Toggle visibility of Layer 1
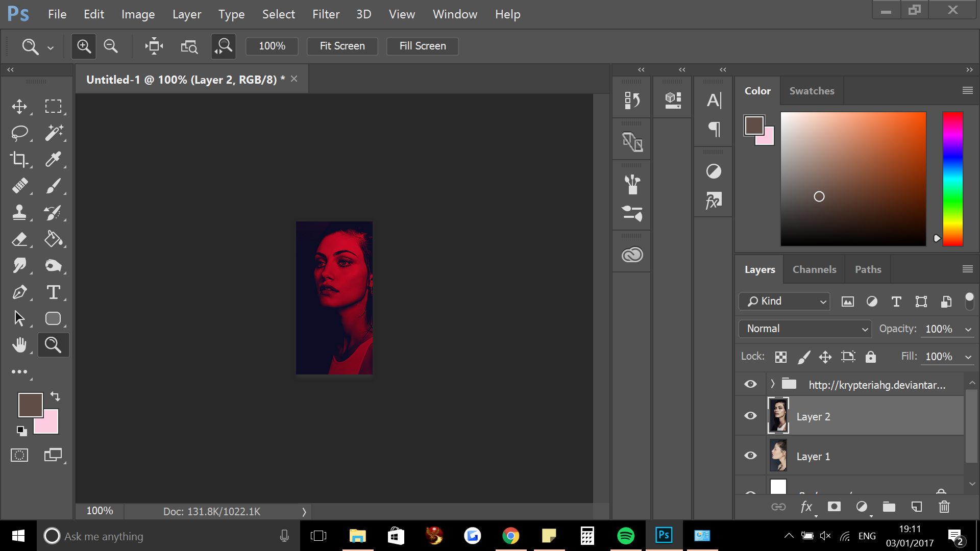 [750, 456]
